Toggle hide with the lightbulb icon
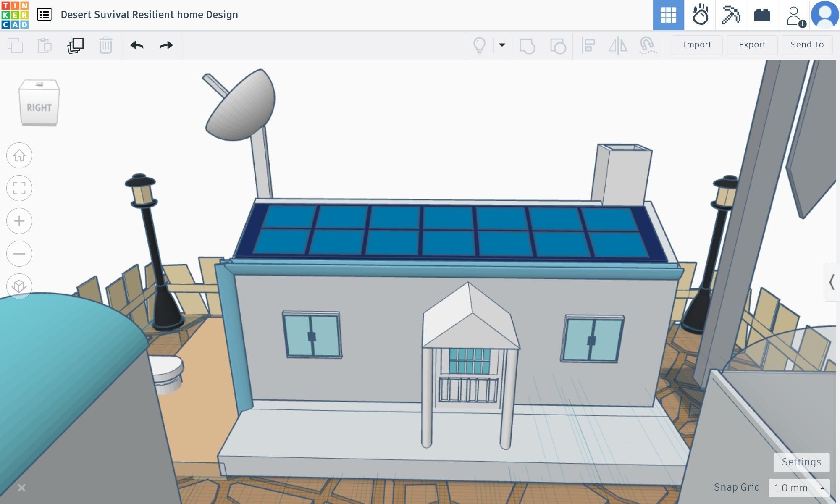This screenshot has width=840, height=504. [480, 45]
